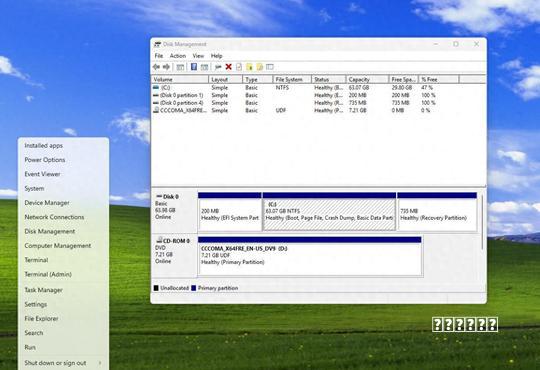Launch Terminal (Admin) from the menu

[x=64, y=275]
